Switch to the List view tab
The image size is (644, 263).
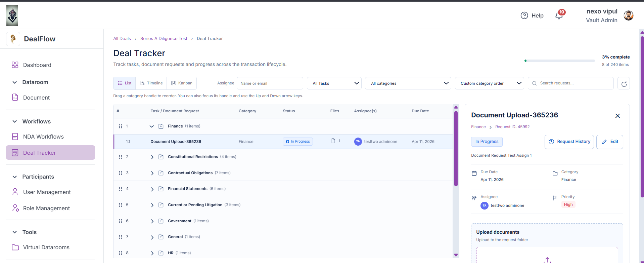click(x=125, y=83)
